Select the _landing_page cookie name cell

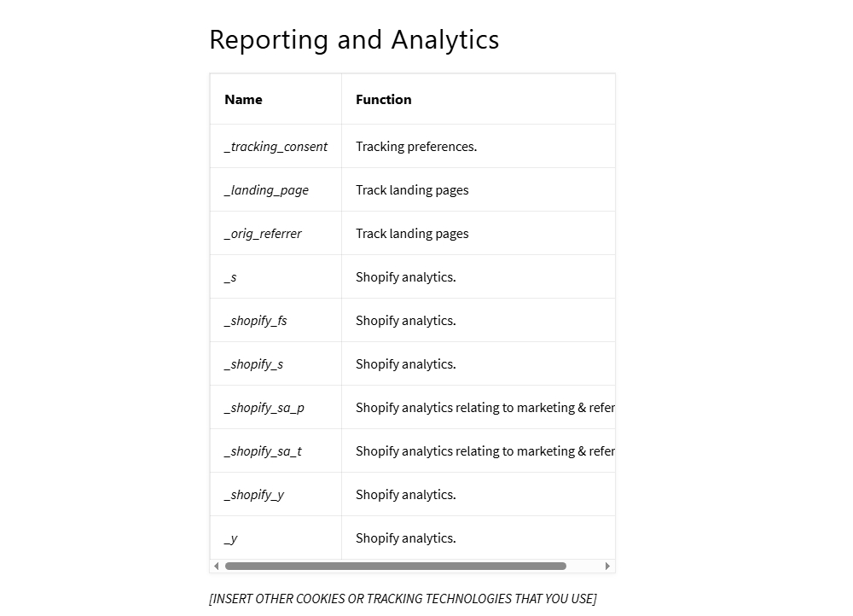(x=266, y=190)
